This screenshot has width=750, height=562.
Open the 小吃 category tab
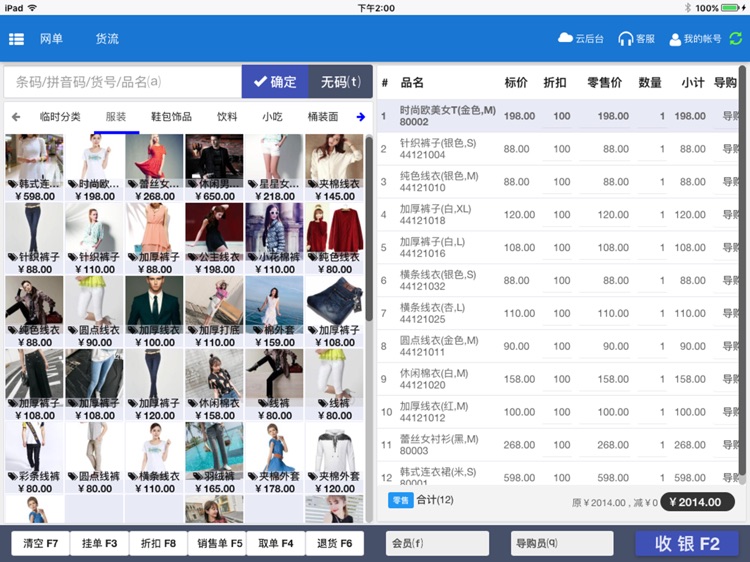coord(272,117)
